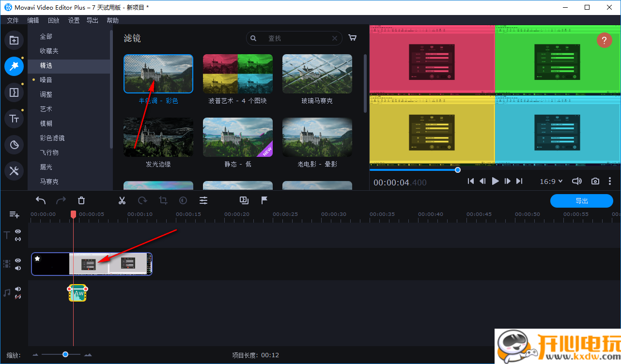Open the Transitions tab in sidebar

tap(14, 92)
